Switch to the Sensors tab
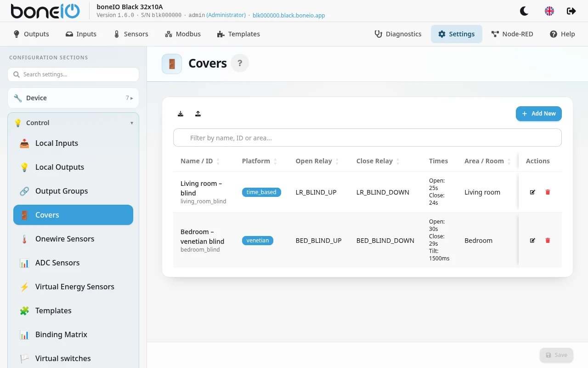 click(131, 34)
